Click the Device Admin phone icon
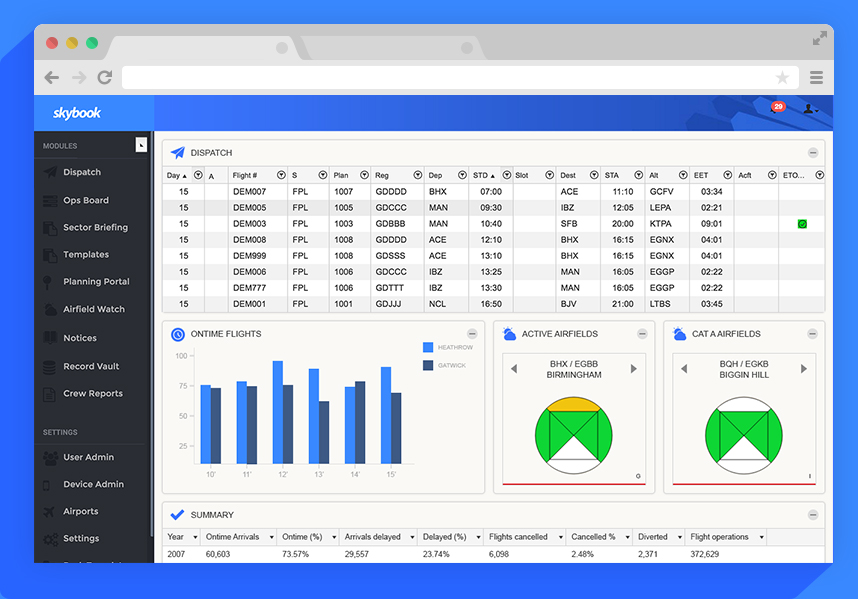The width and height of the screenshot is (858, 599). point(47,485)
